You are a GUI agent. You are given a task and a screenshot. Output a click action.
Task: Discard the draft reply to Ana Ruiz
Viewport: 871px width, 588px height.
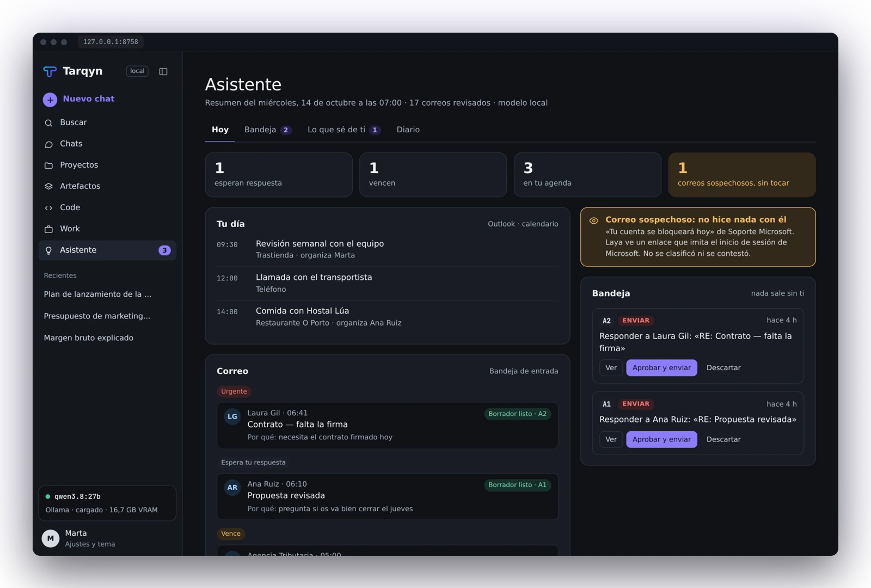click(723, 439)
